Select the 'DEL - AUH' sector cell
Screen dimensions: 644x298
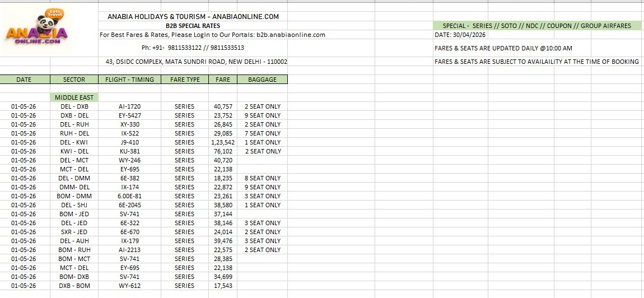[74, 241]
